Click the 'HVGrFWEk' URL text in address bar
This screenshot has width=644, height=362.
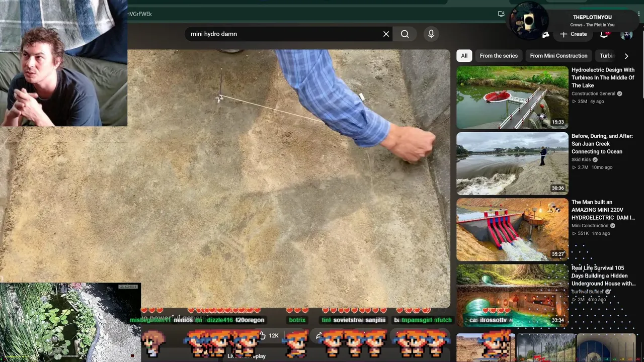[x=140, y=14]
